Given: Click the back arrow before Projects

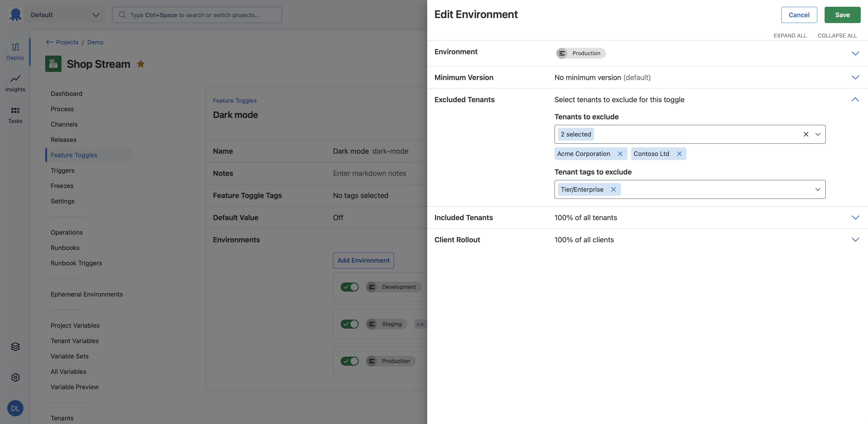Looking at the screenshot, I should point(50,42).
